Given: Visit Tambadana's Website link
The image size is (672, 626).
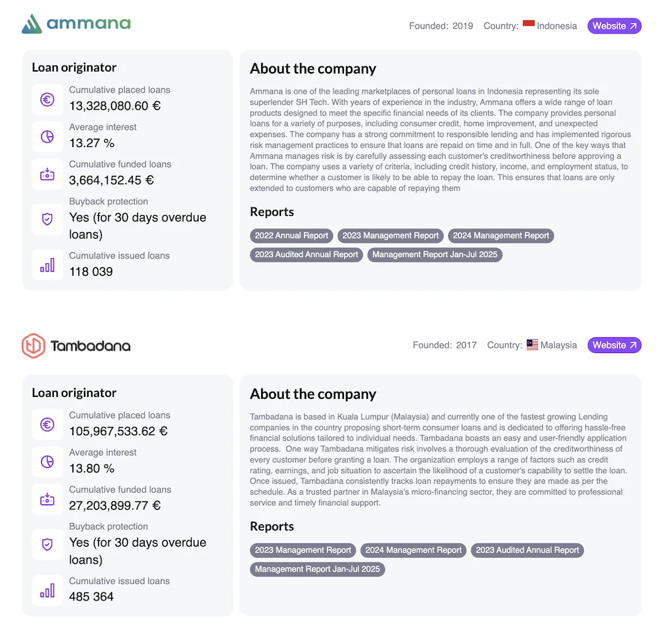Looking at the screenshot, I should coord(614,345).
